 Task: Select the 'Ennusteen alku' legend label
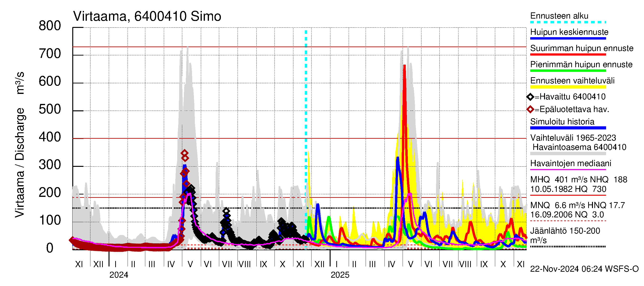[559, 16]
